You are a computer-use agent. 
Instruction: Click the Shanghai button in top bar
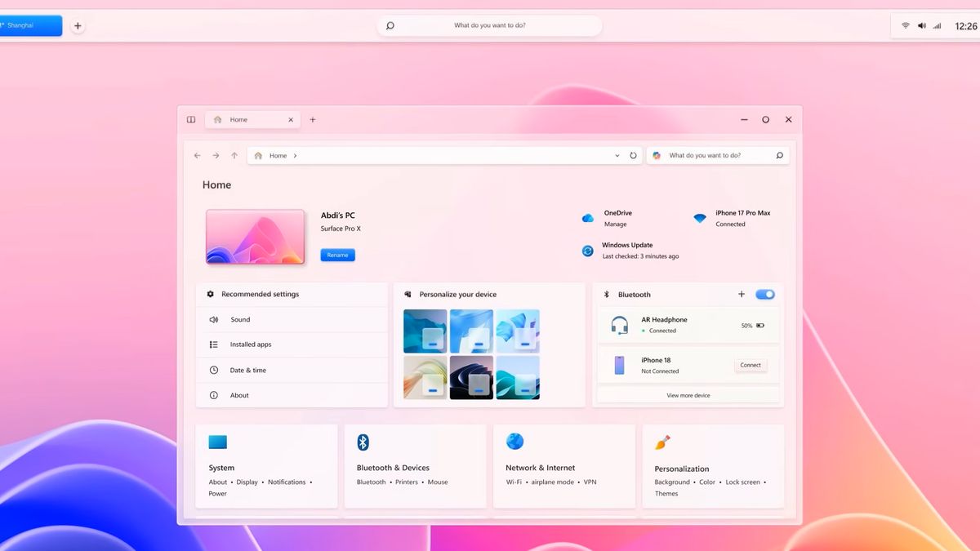(x=29, y=25)
